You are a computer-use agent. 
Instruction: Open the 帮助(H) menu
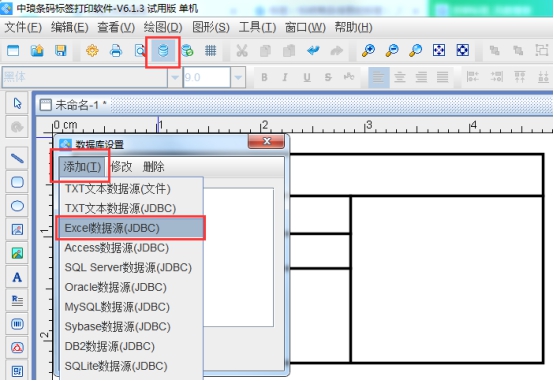[353, 27]
